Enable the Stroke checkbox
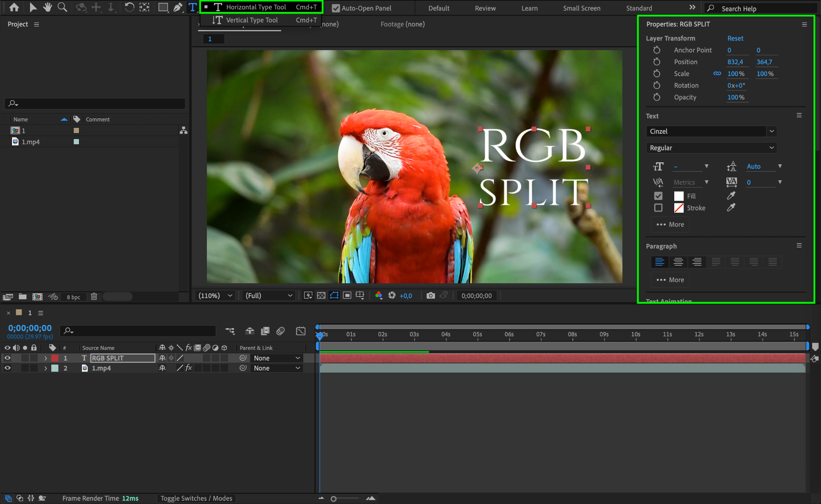Screen dimensions: 821x504 pos(658,208)
